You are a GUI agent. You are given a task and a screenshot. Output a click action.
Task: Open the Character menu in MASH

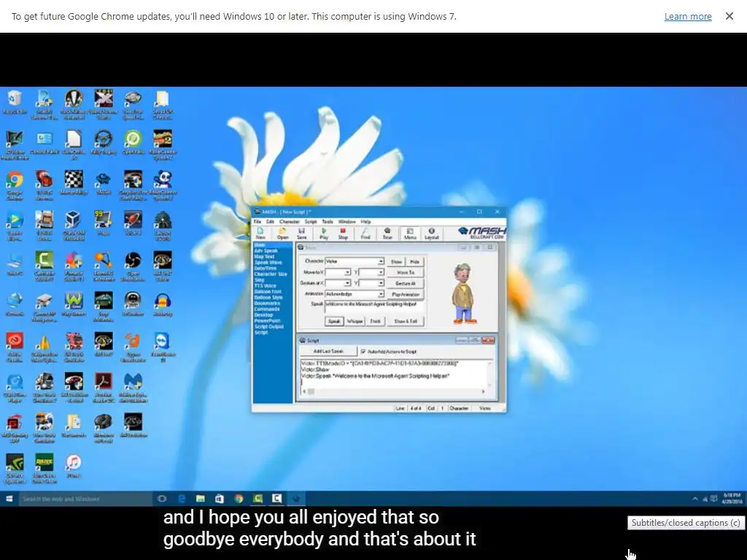289,222
